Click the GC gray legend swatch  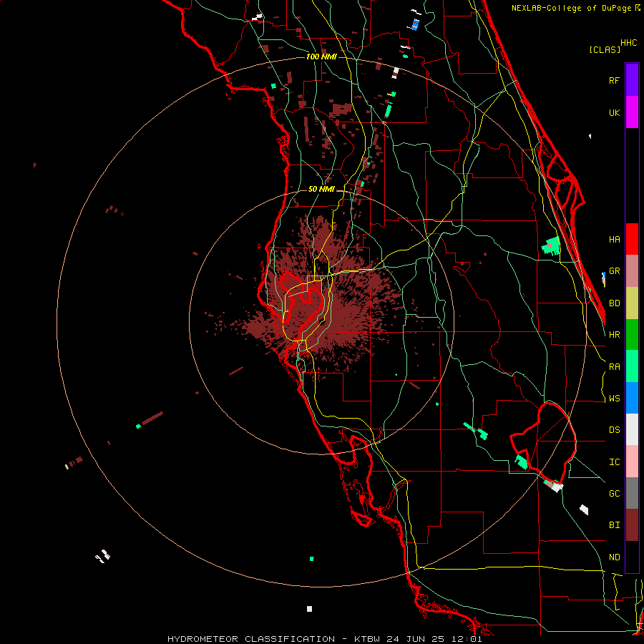click(632, 493)
